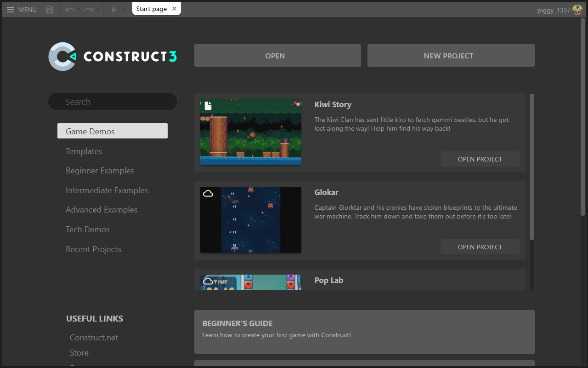
Task: Click the examples list scrollbar thumb
Action: point(531,167)
